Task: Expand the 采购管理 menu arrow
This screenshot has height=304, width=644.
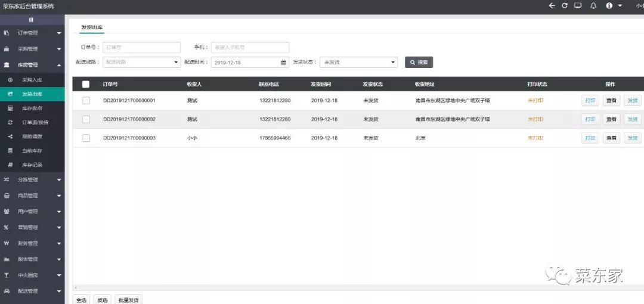Action: 59,49
